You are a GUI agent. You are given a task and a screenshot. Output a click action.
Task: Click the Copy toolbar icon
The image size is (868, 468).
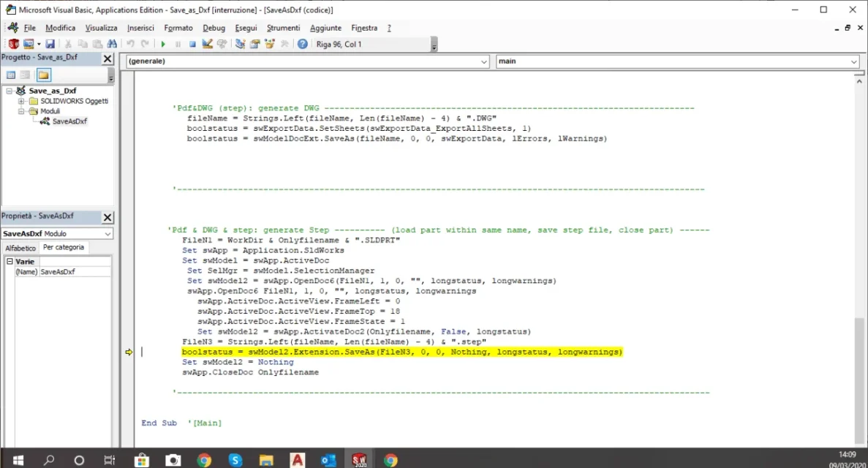coord(83,44)
